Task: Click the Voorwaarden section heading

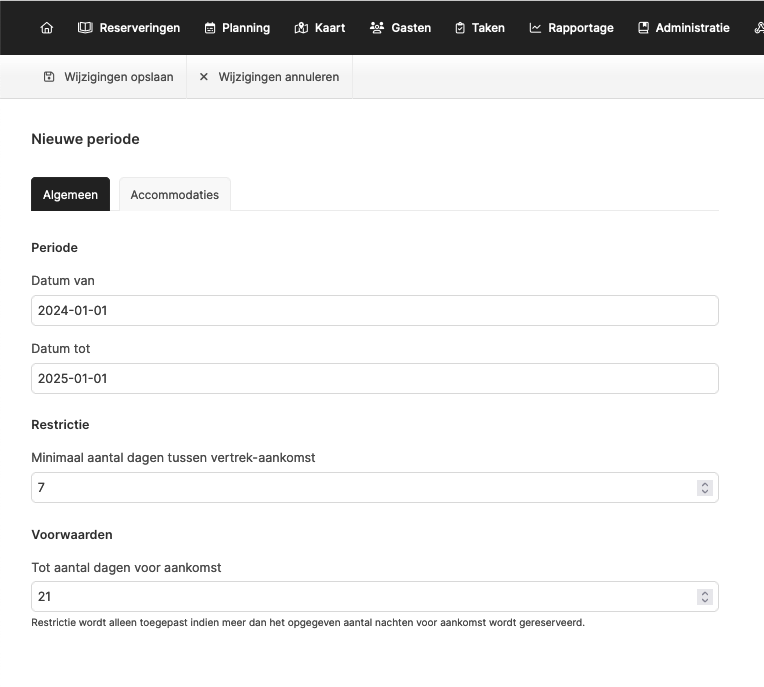Action: pyautogui.click(x=72, y=534)
